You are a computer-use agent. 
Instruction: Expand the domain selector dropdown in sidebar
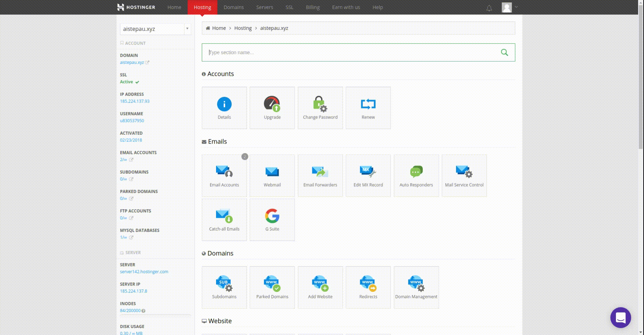(x=187, y=29)
